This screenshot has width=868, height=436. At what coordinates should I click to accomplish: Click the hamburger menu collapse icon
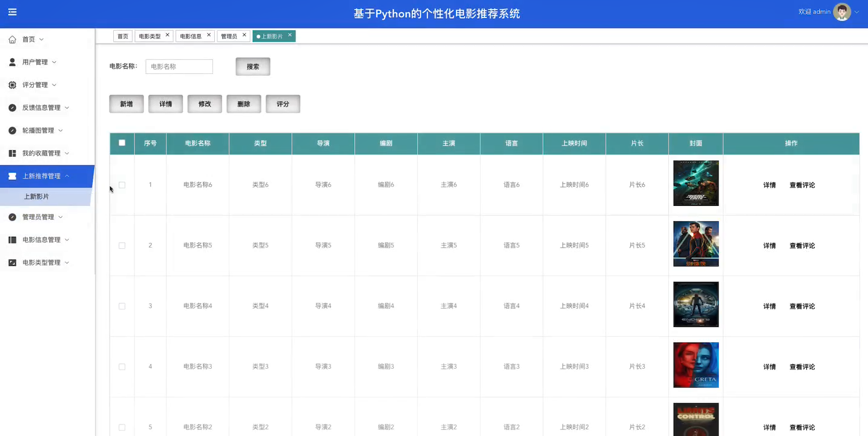pyautogui.click(x=12, y=12)
